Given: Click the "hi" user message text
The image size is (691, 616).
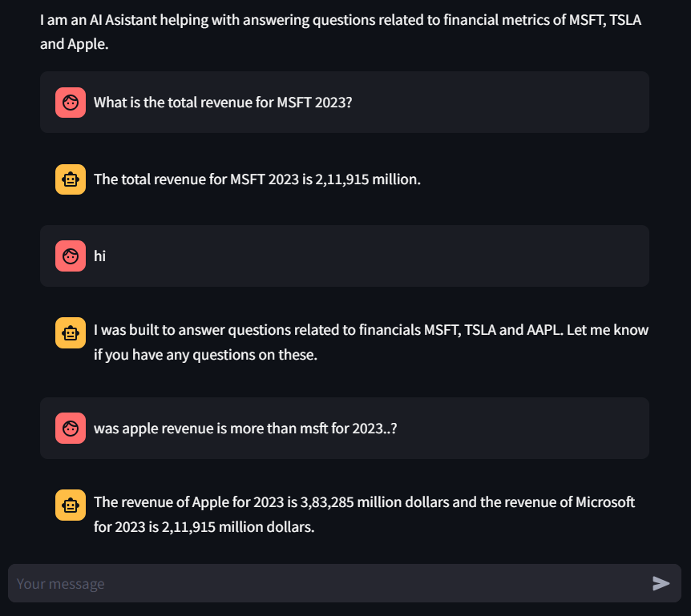Looking at the screenshot, I should coord(100,256).
